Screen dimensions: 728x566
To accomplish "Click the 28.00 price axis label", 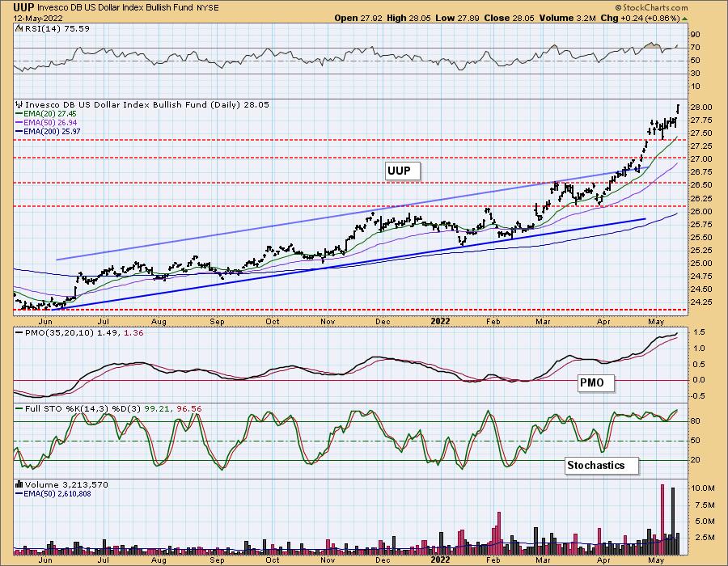I will pos(701,108).
